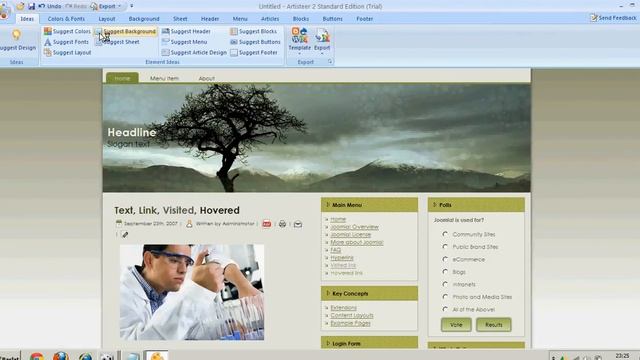Image resolution: width=640 pixels, height=360 pixels.
Task: Switch to the Layout ribbon tab
Action: tap(107, 19)
